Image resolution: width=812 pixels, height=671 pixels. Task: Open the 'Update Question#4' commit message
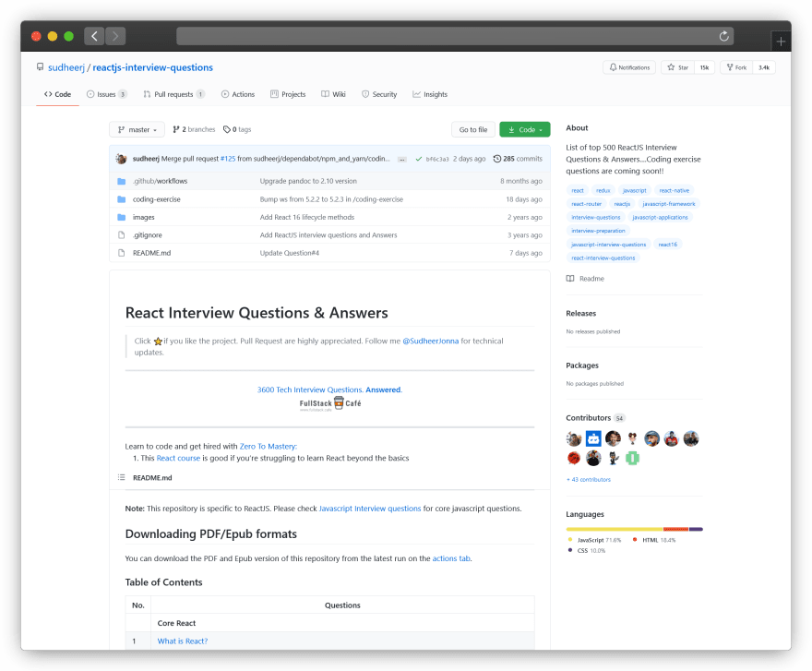(x=290, y=253)
